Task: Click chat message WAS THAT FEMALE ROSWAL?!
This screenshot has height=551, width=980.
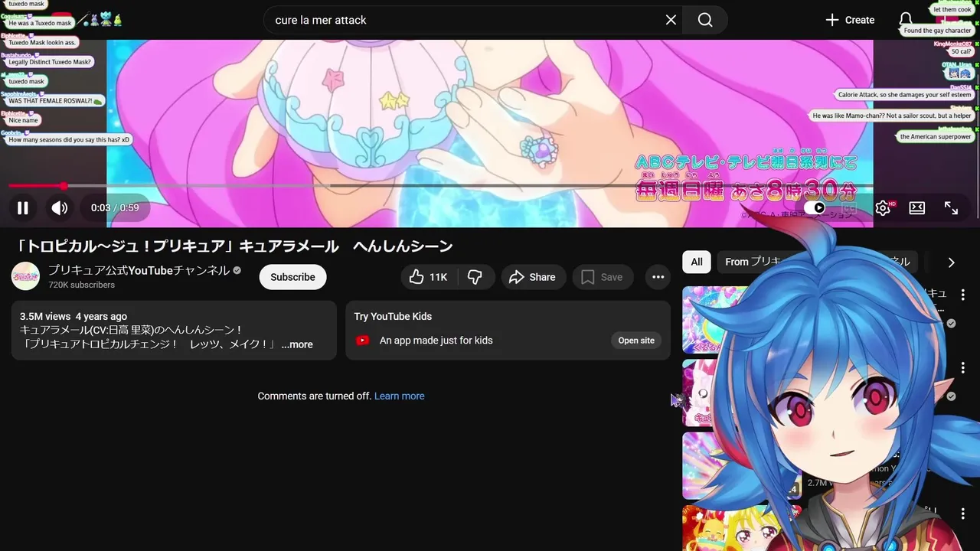Action: (x=55, y=101)
